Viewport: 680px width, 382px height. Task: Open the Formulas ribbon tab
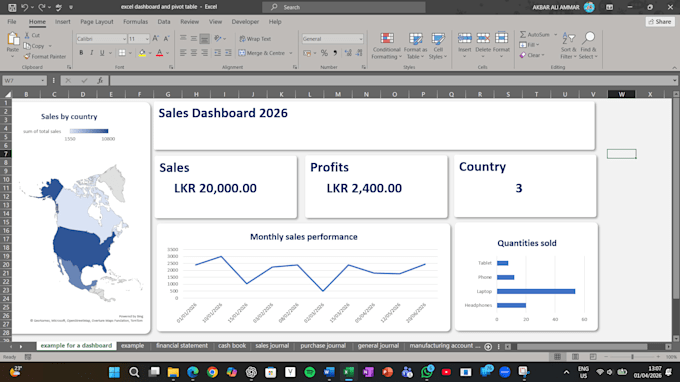click(135, 22)
